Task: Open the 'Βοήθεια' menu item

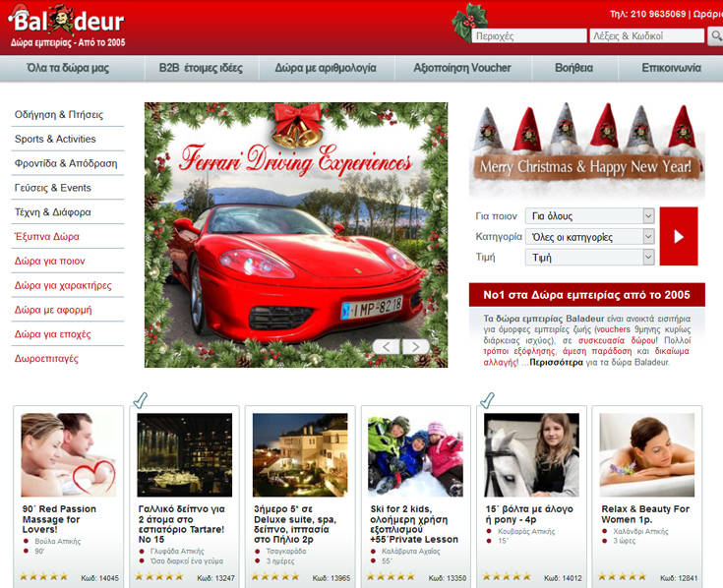Action: 574,68
